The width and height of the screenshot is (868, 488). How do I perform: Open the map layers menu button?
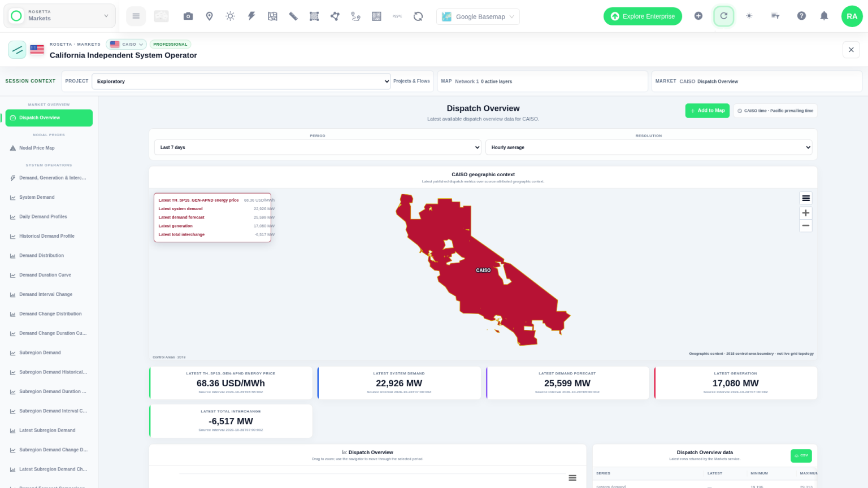pyautogui.click(x=806, y=198)
